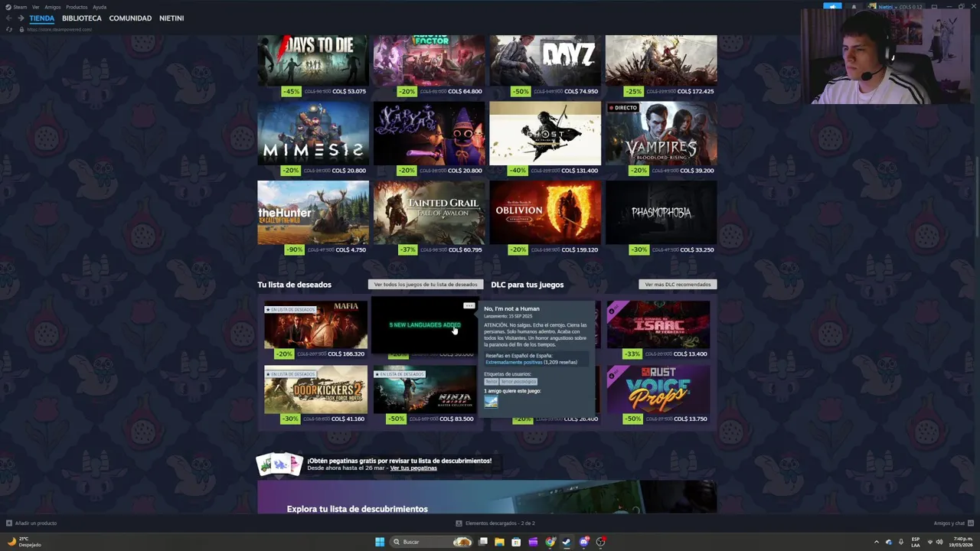Open the Windows Start menu
This screenshot has height=551, width=980.
pyautogui.click(x=380, y=542)
